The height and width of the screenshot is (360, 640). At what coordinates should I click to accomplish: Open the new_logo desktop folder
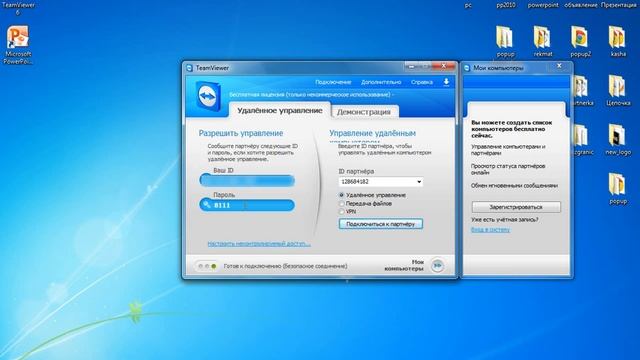[618, 140]
